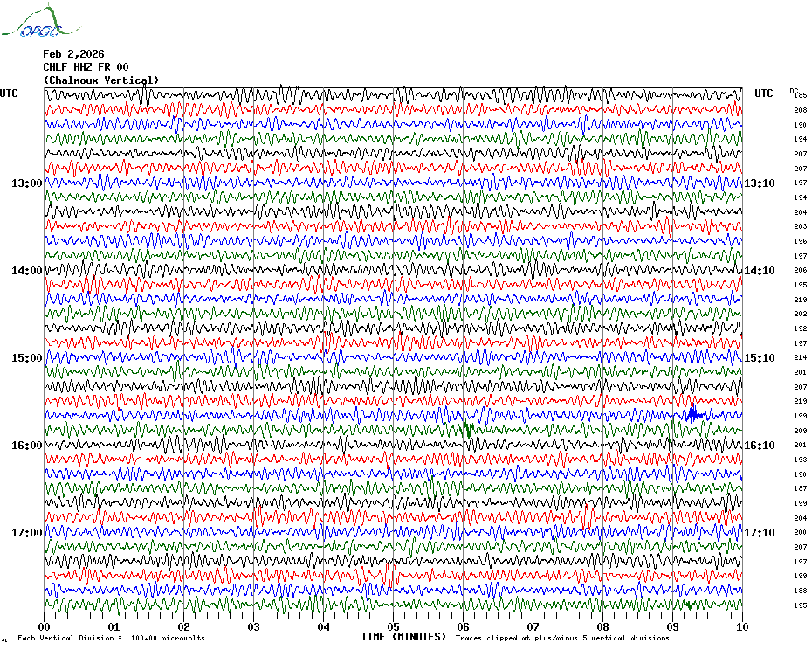Click minute axis tick label '09'

(x=672, y=626)
